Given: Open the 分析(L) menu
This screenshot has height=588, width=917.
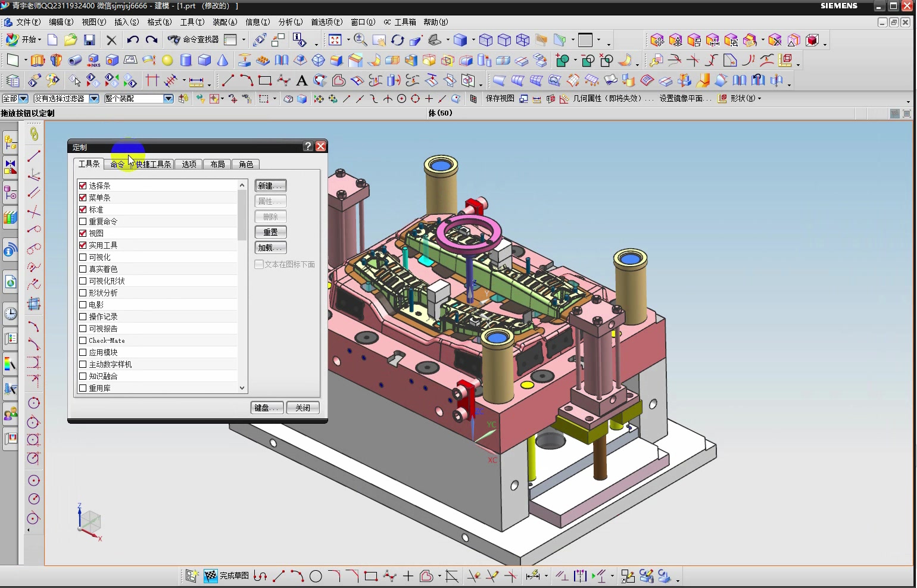Looking at the screenshot, I should click(291, 22).
